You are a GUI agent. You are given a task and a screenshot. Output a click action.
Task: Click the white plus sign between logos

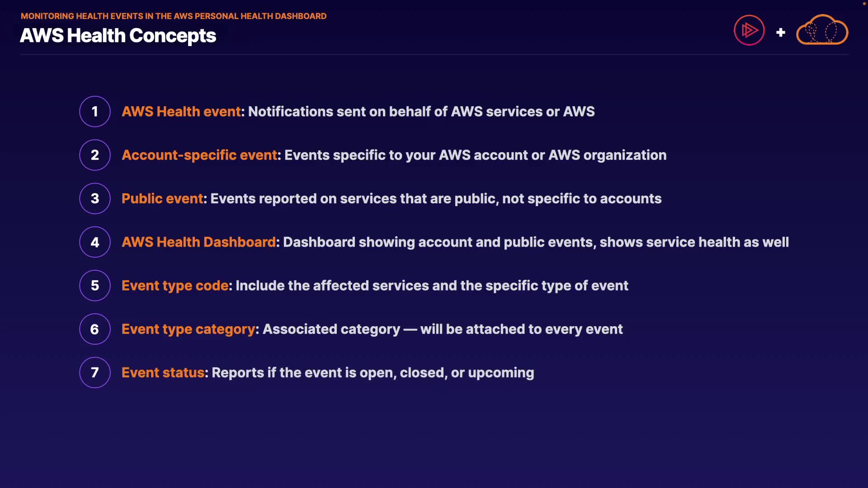(x=780, y=33)
